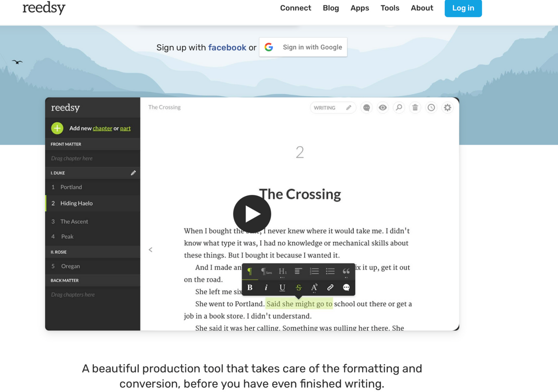Image resolution: width=558 pixels, height=392 pixels.
Task: Toggle the preview eye icon
Action: point(383,107)
